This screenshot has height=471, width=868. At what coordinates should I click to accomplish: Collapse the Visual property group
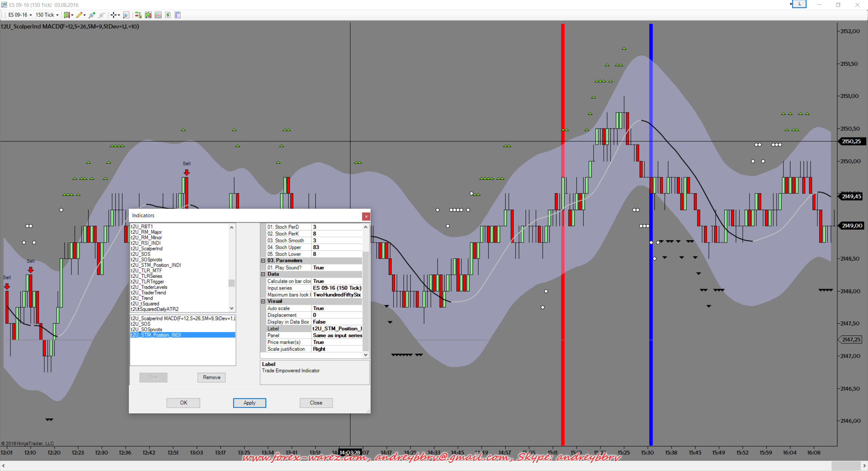(x=263, y=301)
